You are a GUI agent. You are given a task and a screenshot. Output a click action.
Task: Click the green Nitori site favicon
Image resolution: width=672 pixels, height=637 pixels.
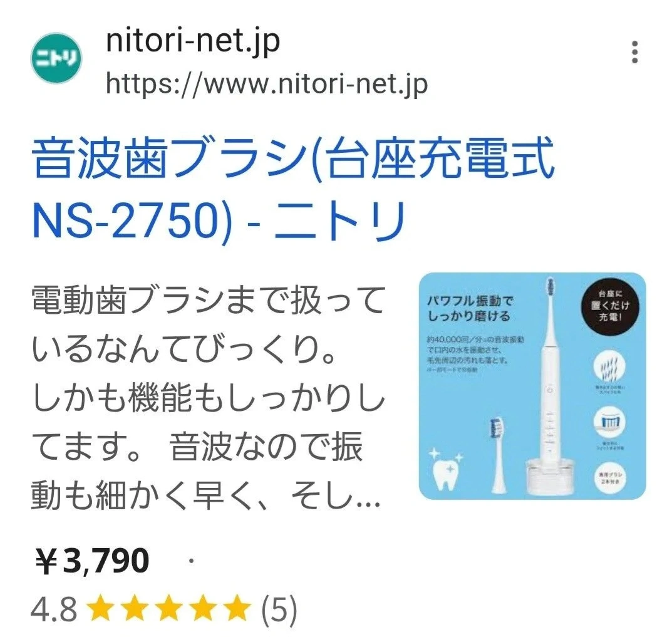click(x=56, y=58)
